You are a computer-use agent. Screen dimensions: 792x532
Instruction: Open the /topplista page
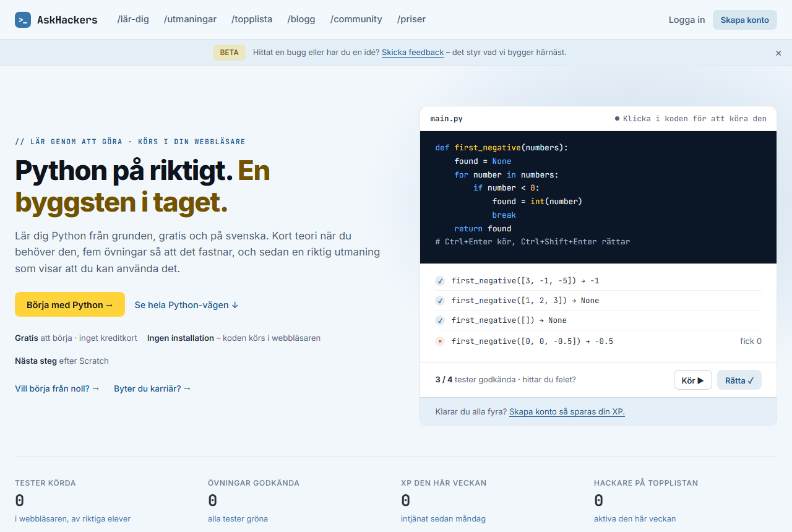tap(252, 19)
